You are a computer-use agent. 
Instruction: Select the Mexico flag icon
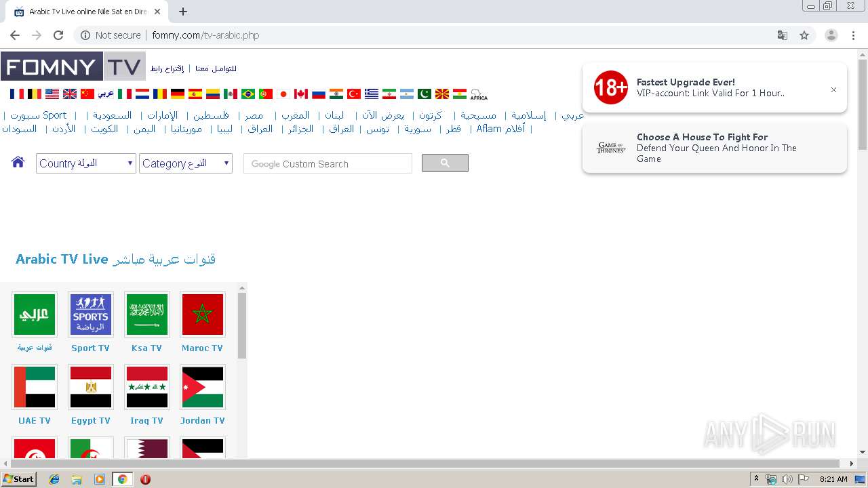[231, 94]
